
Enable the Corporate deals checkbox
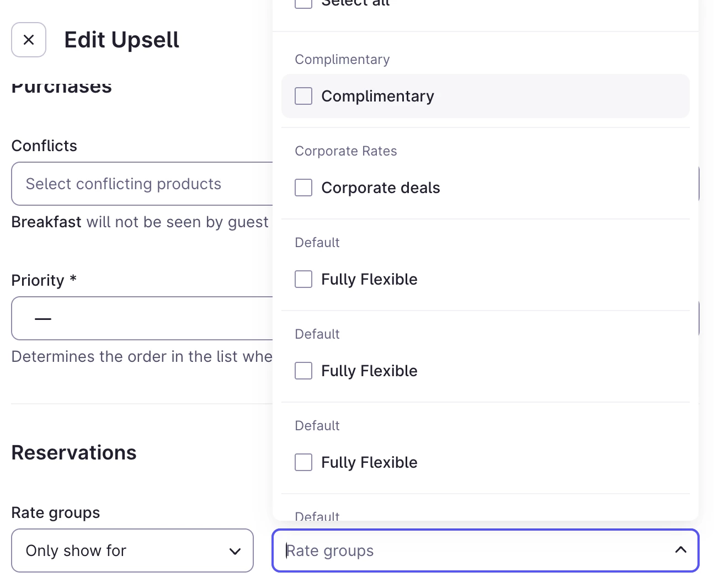tap(303, 188)
